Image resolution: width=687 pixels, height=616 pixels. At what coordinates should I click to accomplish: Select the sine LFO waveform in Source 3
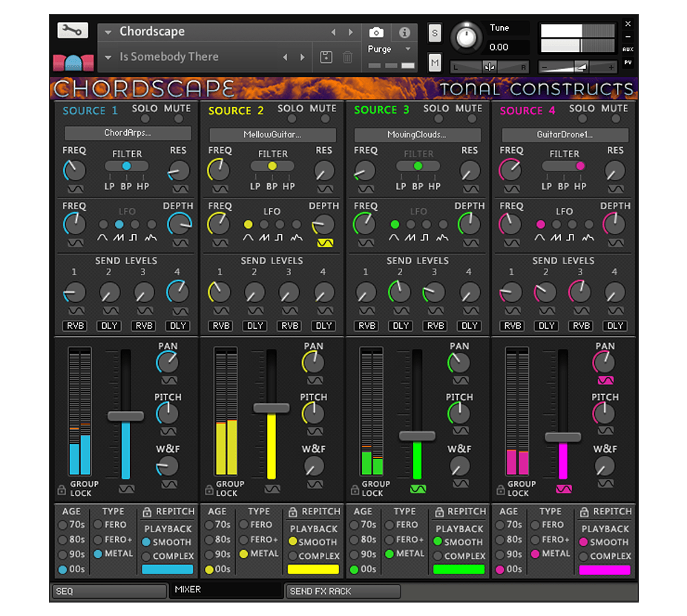[395, 224]
